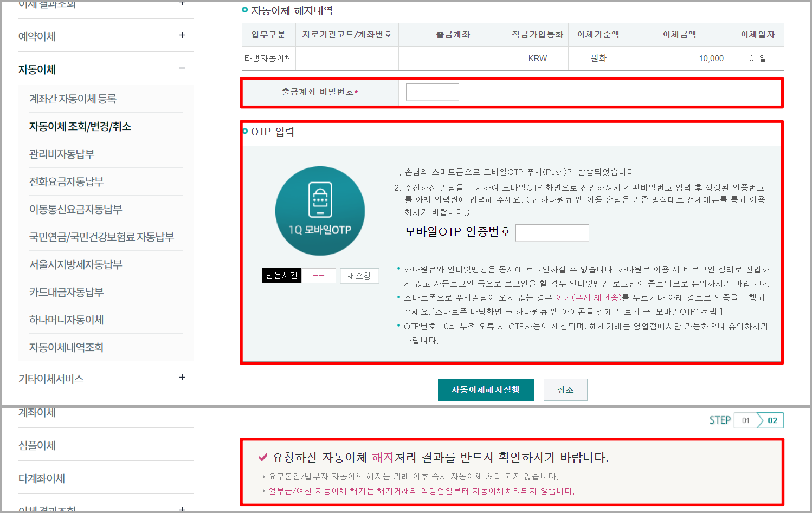Viewport: 812px width, 513px height.
Task: Click the 자동이체해지실행 button
Action: (x=486, y=389)
